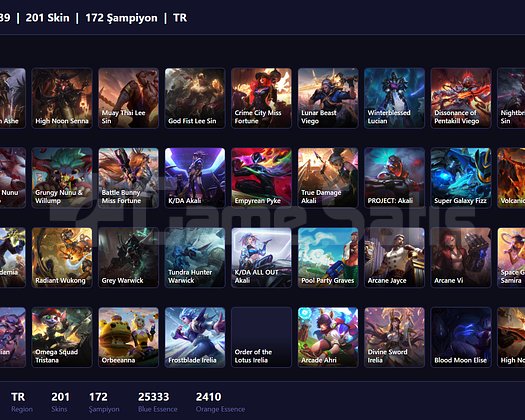Click Dissonance of Pentakill Viego thumbnail

461,98
